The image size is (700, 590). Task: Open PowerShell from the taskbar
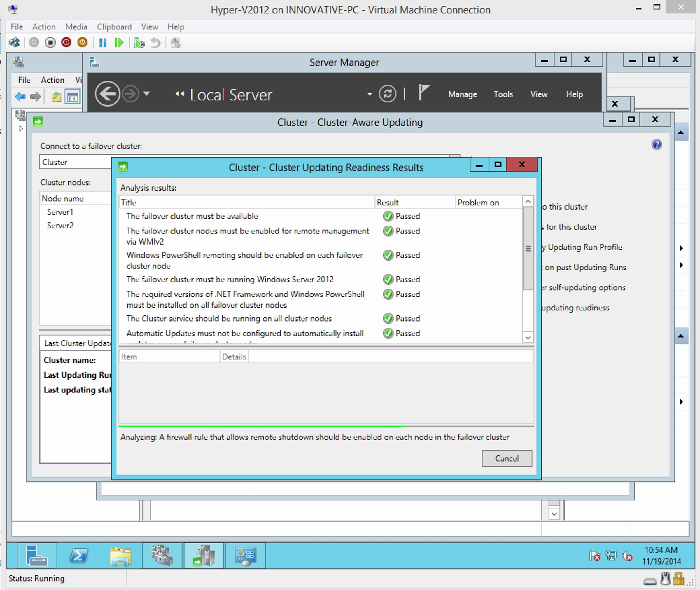click(x=78, y=556)
